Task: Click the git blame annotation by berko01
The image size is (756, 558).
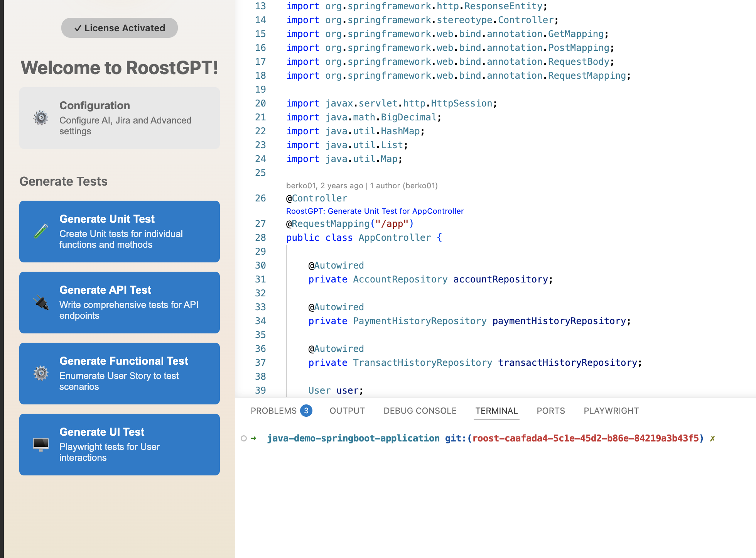Action: pyautogui.click(x=362, y=186)
